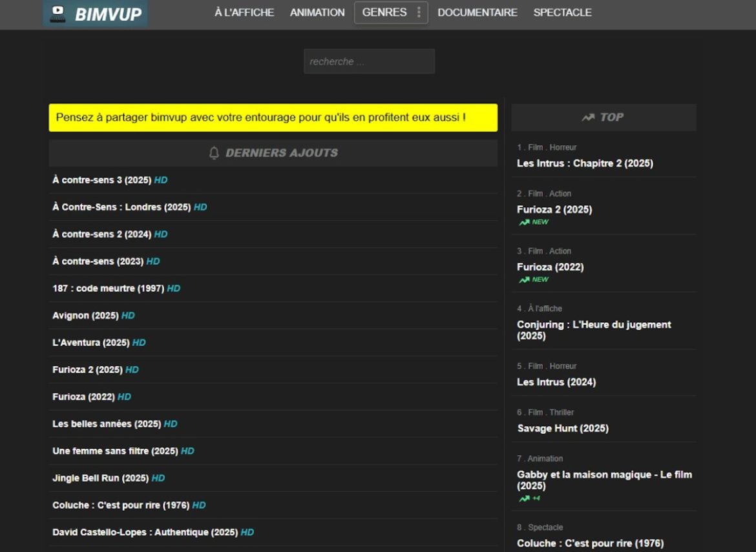Click the yellow share bimvup banner
The width and height of the screenshot is (756, 552).
point(273,118)
